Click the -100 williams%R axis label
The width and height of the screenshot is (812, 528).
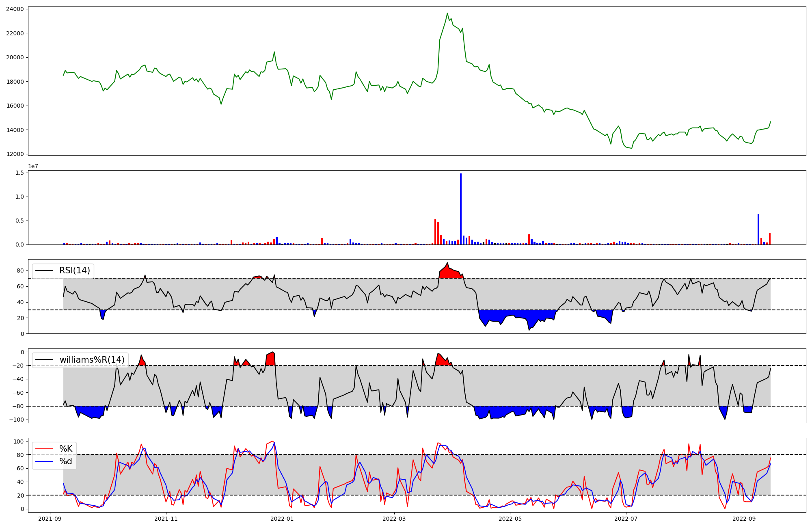(17, 420)
